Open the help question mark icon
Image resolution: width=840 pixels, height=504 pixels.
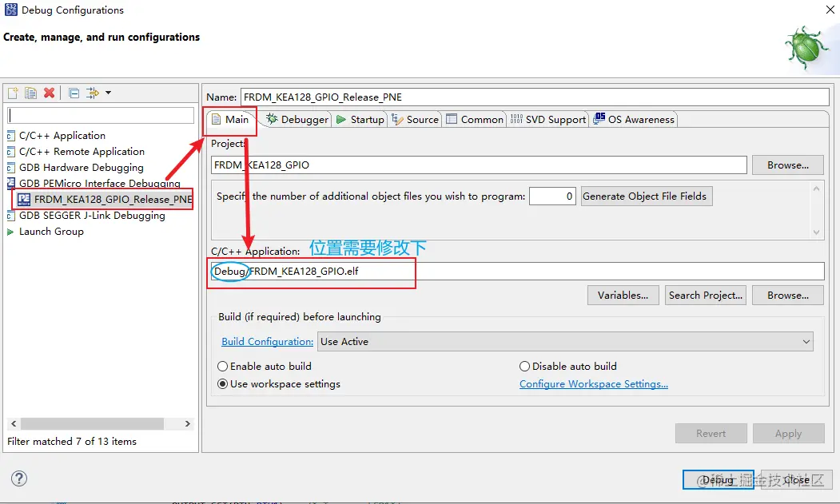click(x=18, y=478)
